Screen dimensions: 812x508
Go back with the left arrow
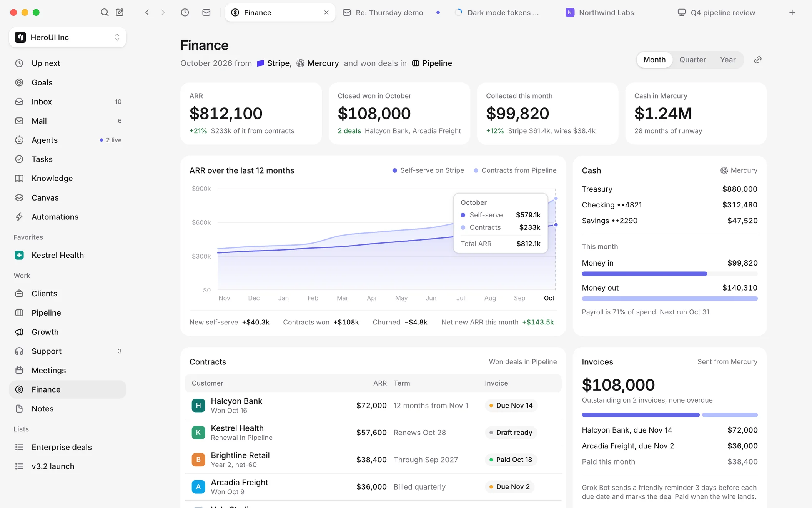click(x=147, y=12)
